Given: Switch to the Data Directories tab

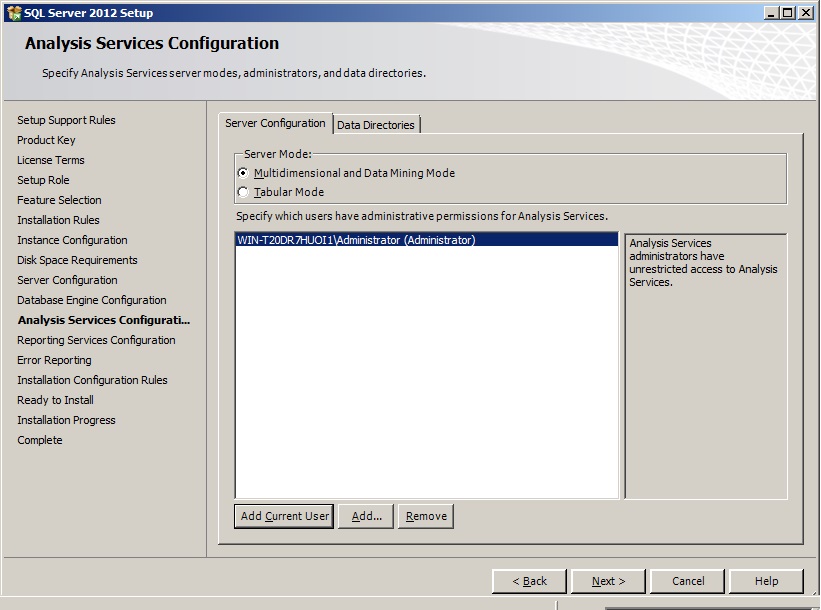Looking at the screenshot, I should coord(378,123).
